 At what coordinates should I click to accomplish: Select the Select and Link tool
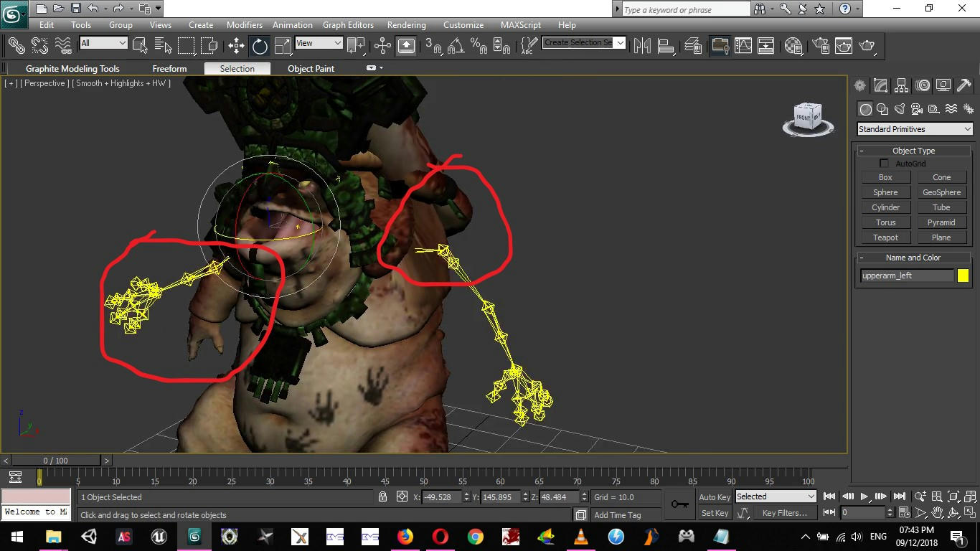[16, 45]
